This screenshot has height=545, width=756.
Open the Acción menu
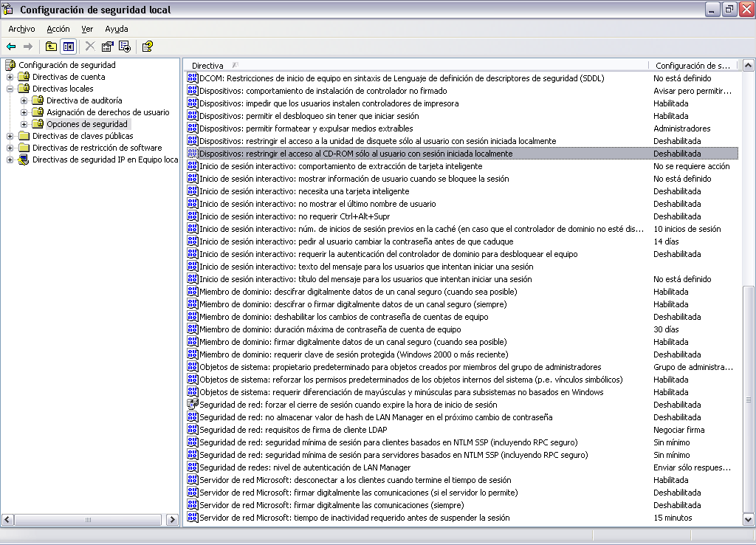click(58, 29)
